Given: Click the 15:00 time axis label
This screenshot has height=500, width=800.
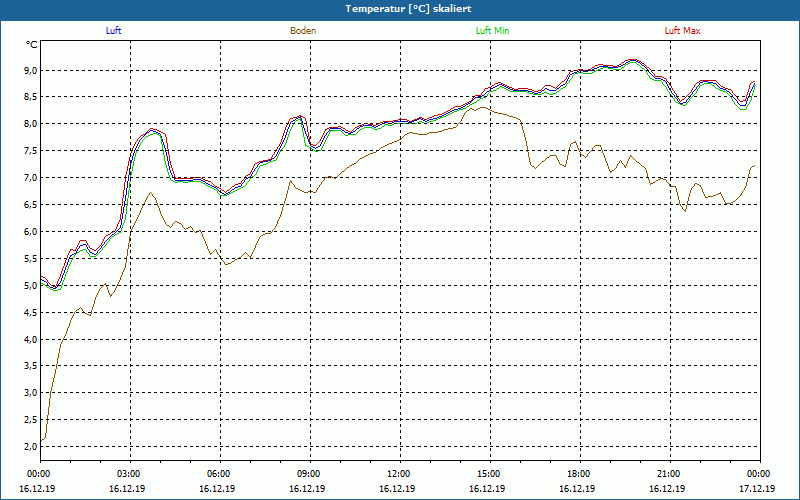Looking at the screenshot, I should 488,474.
